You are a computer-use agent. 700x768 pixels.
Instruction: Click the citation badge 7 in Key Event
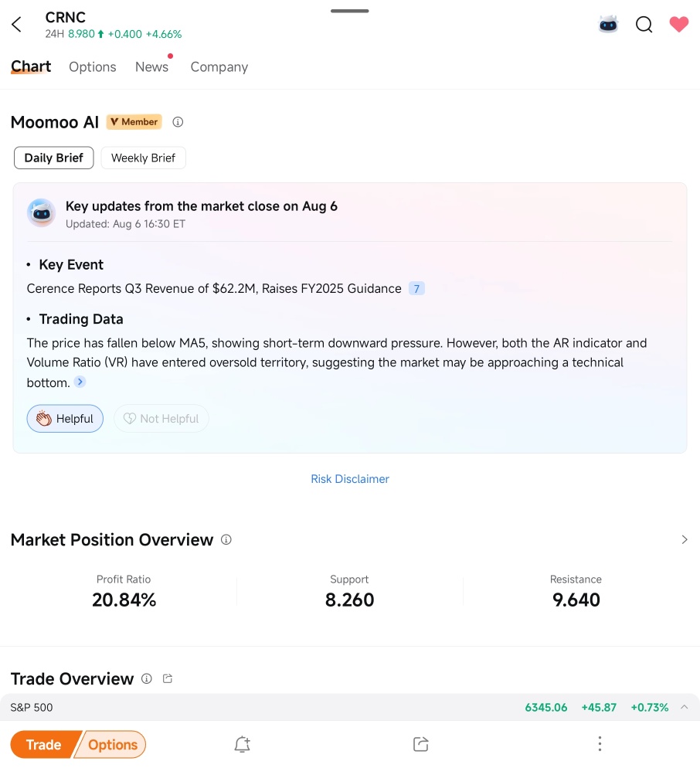[x=416, y=288]
